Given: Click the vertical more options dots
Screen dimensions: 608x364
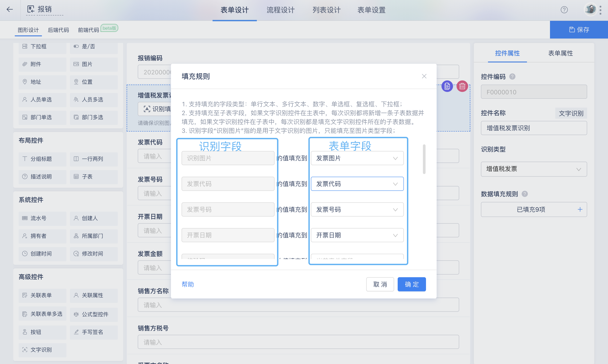Looking at the screenshot, I should [601, 10].
